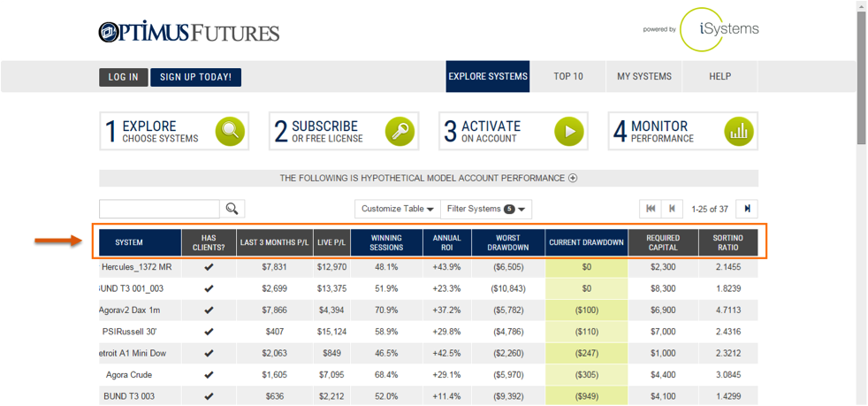
Task: Click the 4 Monitor Performance step
Action: tap(683, 131)
